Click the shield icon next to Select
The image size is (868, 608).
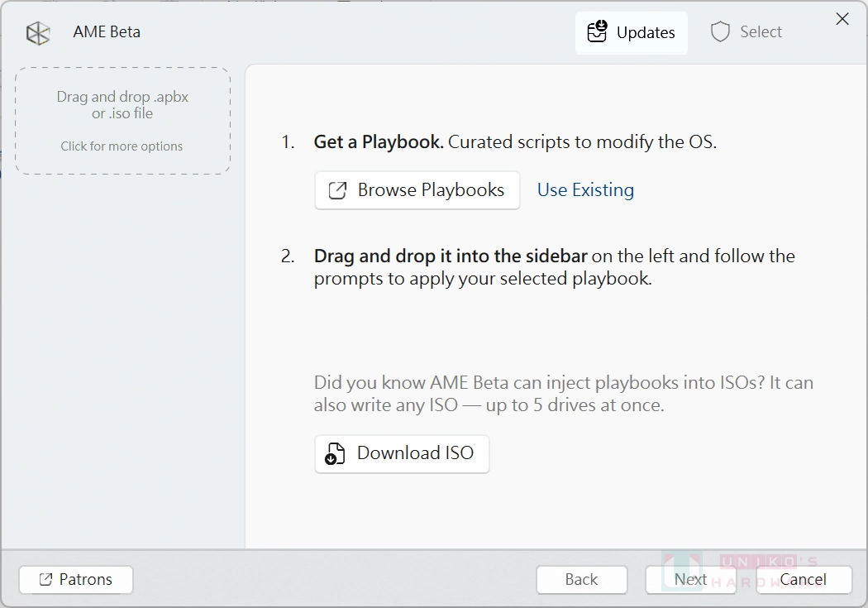[x=719, y=31]
